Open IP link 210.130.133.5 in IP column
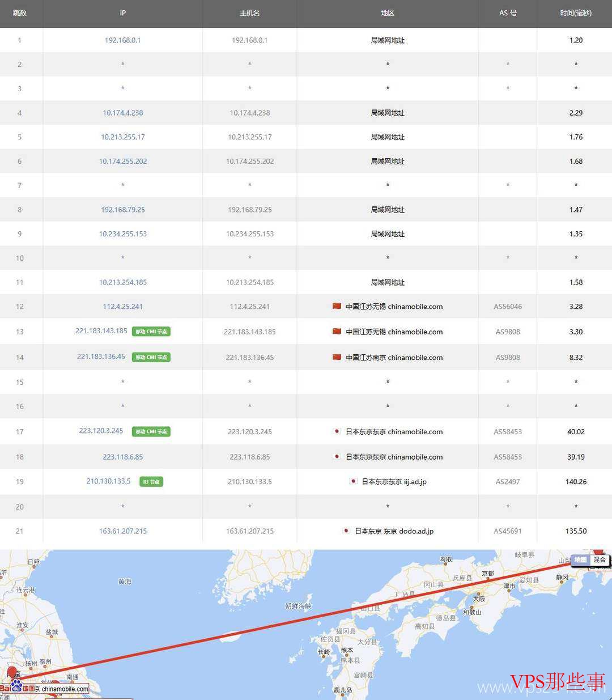Screen dimensions: 612x700 click(x=108, y=481)
